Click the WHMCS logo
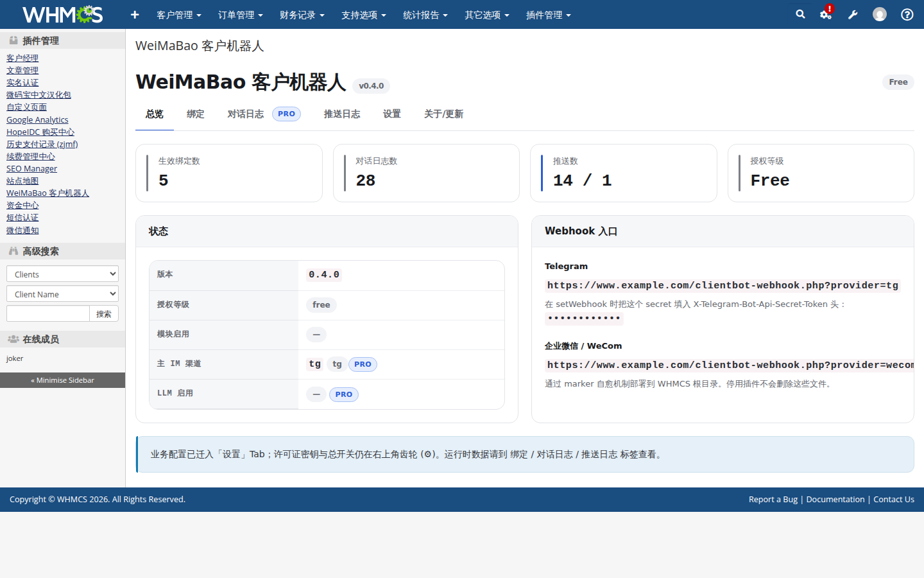The height and width of the screenshot is (578, 924). click(x=62, y=14)
